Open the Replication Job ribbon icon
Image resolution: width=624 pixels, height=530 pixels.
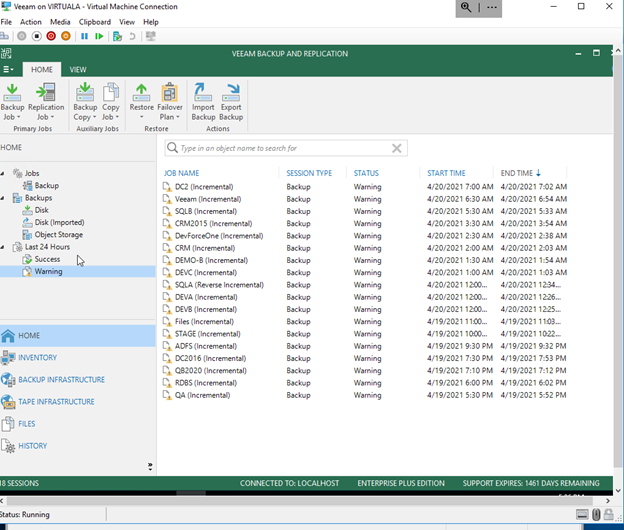tap(46, 92)
